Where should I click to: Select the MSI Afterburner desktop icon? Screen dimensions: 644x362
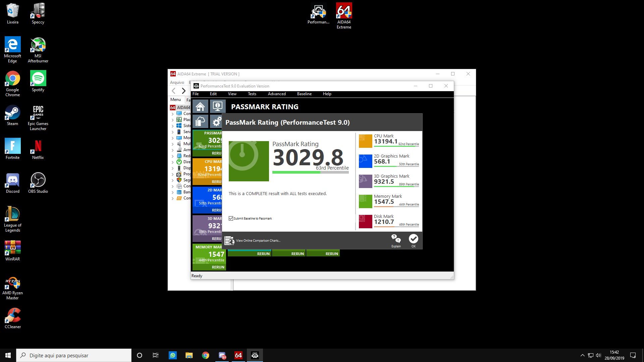pyautogui.click(x=38, y=50)
